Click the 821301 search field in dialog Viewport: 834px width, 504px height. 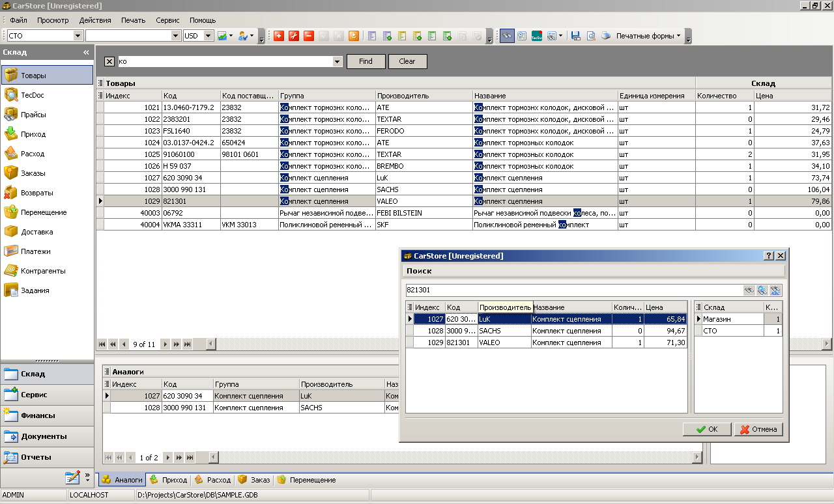573,290
